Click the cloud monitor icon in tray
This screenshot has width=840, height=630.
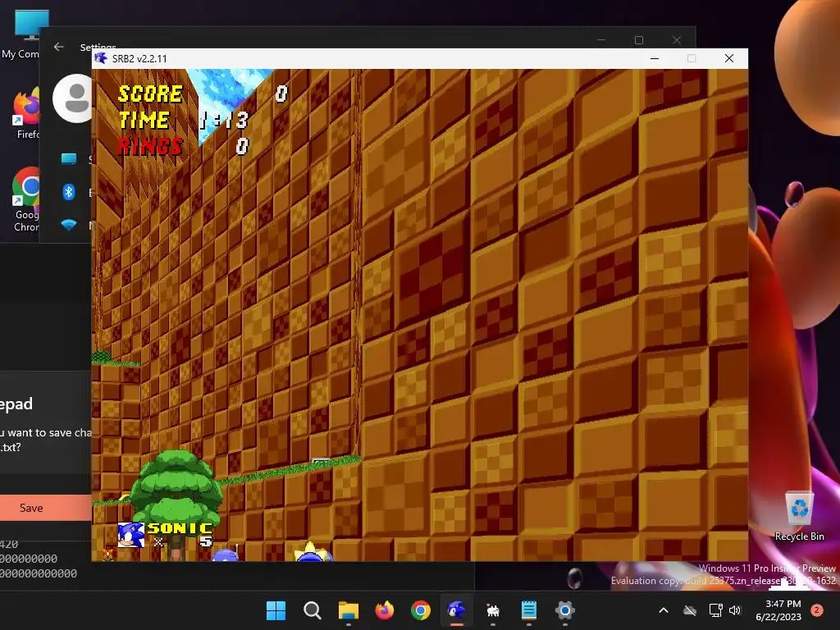point(690,610)
